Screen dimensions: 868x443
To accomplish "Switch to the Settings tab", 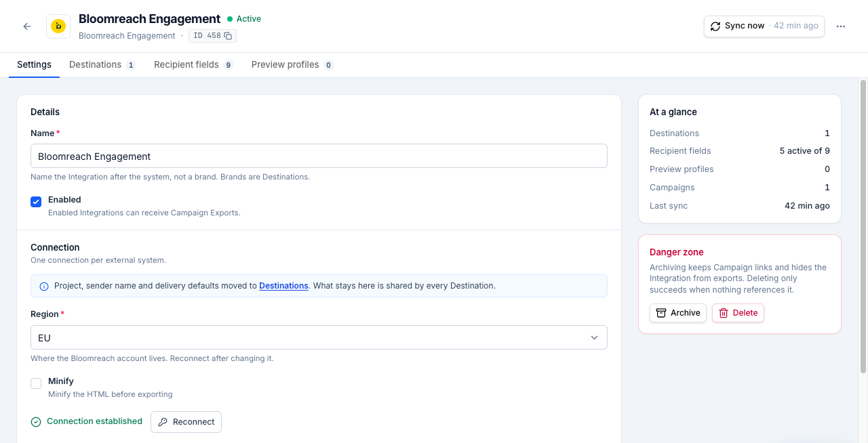I will (x=34, y=65).
